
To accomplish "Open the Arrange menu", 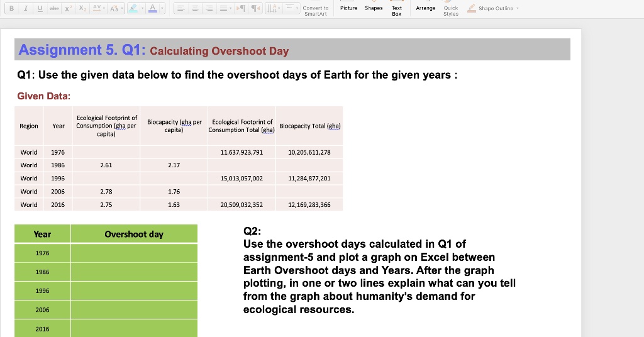I will click(x=426, y=8).
